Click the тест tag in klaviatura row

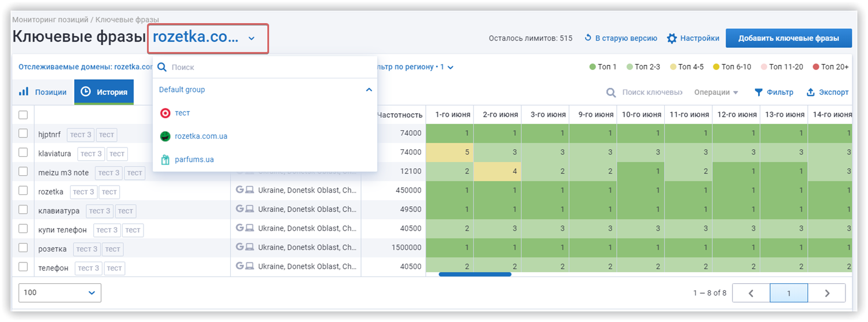click(117, 154)
